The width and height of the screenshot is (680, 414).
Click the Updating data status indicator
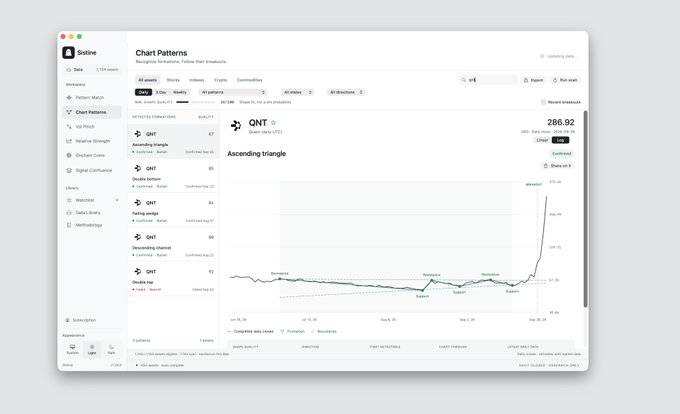coord(557,56)
